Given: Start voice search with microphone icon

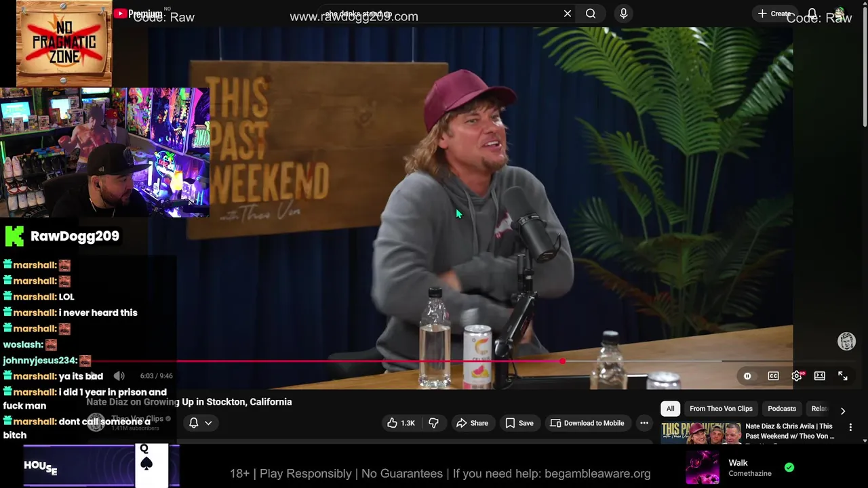Looking at the screenshot, I should (x=623, y=14).
